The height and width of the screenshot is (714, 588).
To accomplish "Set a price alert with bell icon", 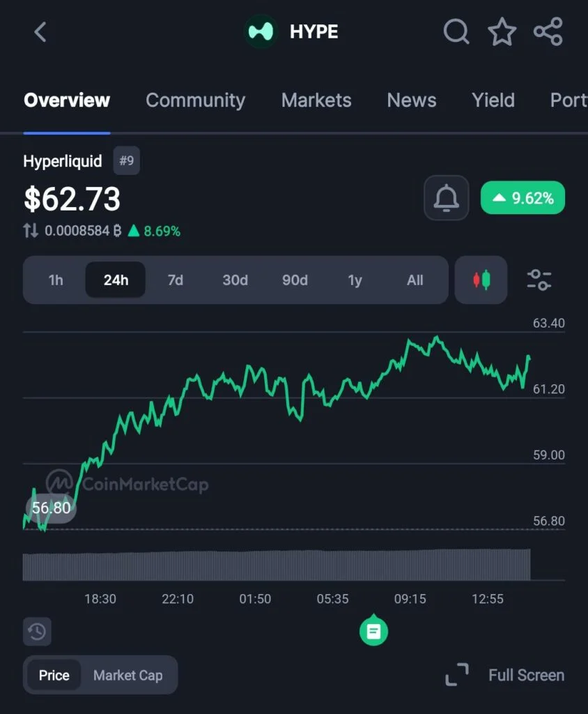I will [447, 197].
